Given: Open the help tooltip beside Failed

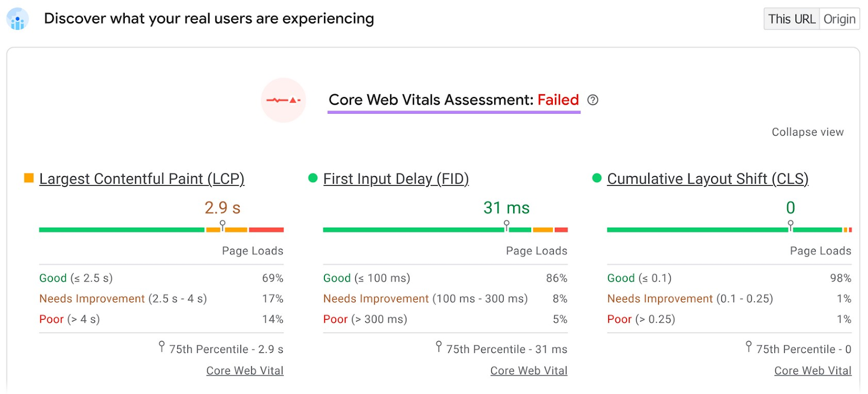Looking at the screenshot, I should pos(593,100).
